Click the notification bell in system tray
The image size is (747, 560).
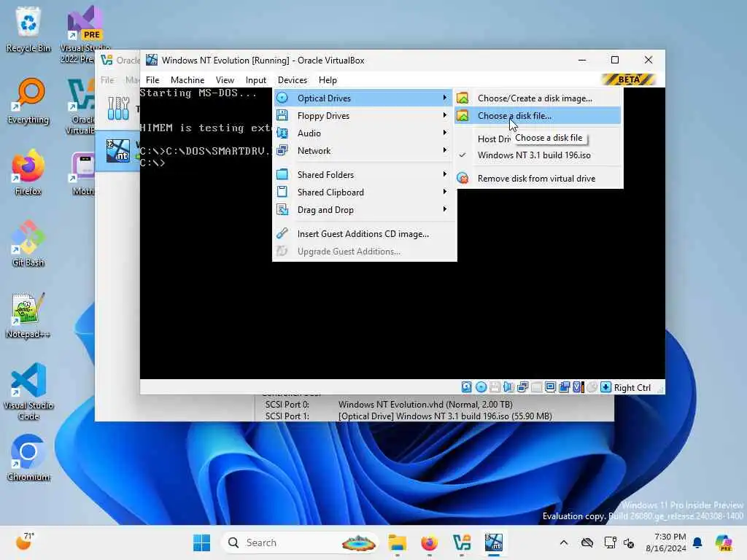[x=697, y=542]
